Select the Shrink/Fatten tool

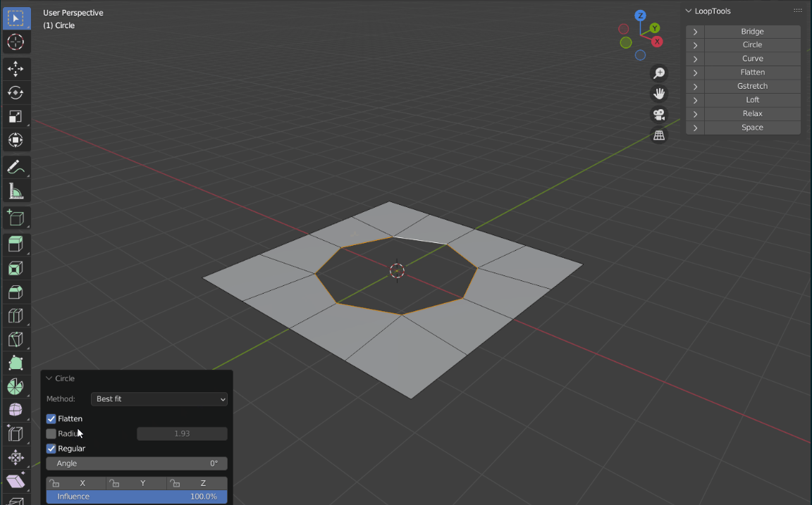(16, 457)
